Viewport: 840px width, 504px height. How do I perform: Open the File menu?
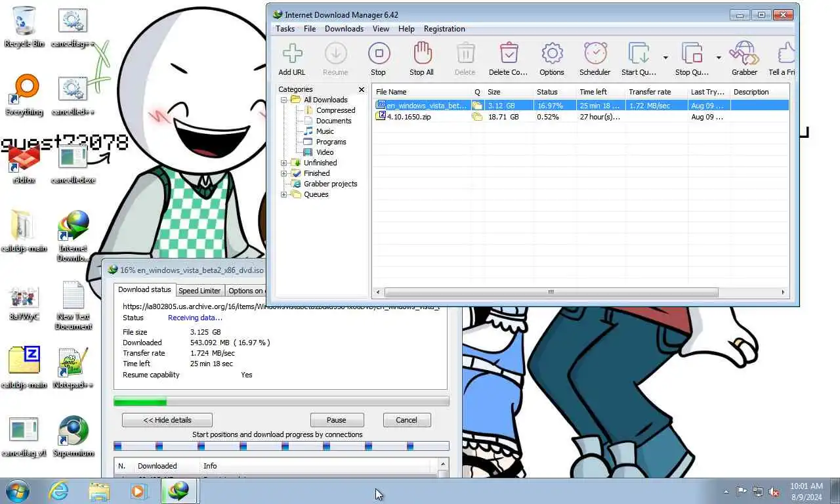pos(310,29)
